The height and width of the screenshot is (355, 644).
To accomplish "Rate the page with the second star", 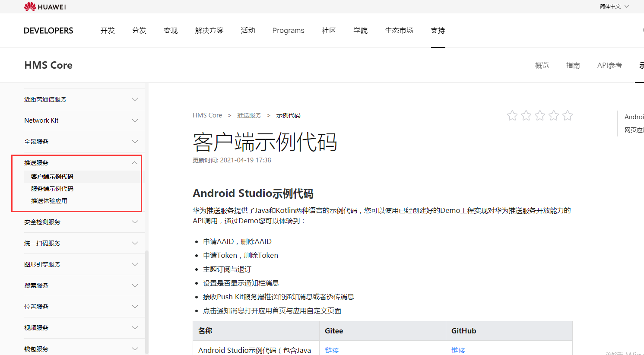I will point(526,115).
